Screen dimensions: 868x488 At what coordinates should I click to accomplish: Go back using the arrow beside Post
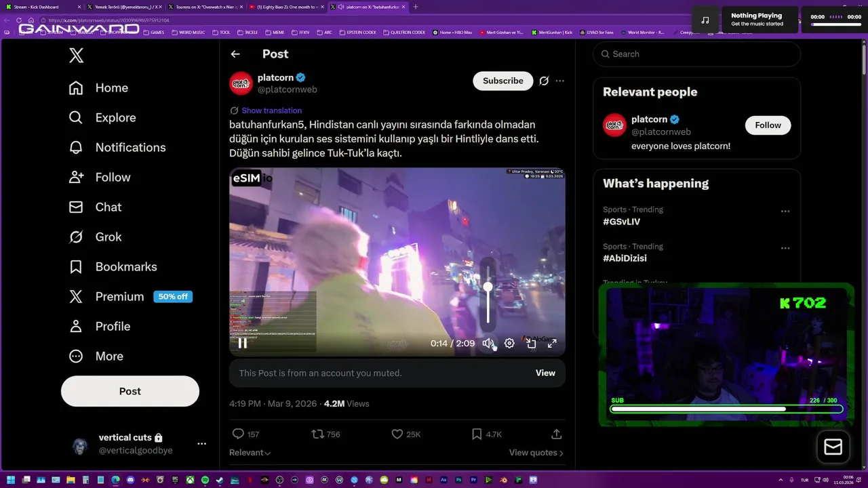click(x=235, y=54)
